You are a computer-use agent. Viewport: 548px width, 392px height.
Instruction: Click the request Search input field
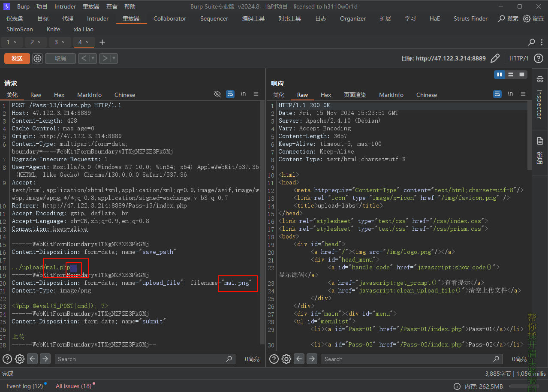[145, 359]
